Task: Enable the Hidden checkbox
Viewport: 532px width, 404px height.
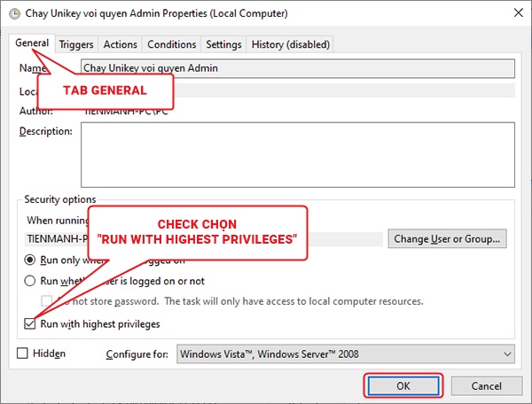Action: click(x=22, y=353)
